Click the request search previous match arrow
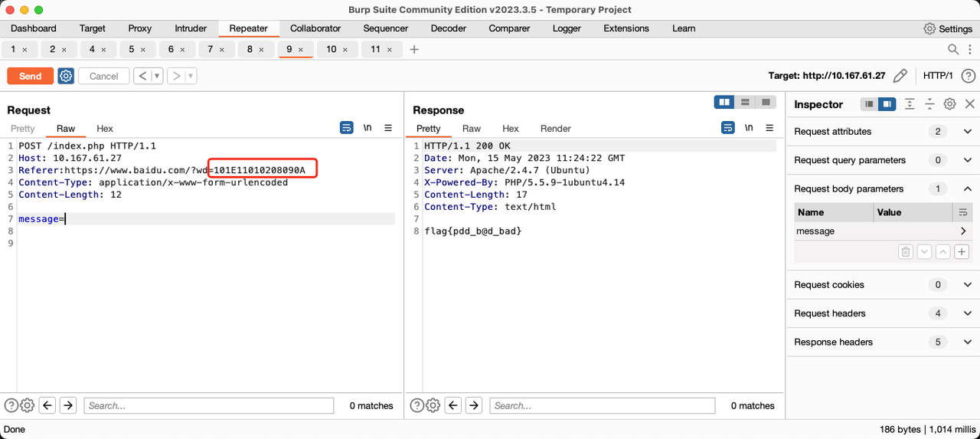 (x=47, y=405)
